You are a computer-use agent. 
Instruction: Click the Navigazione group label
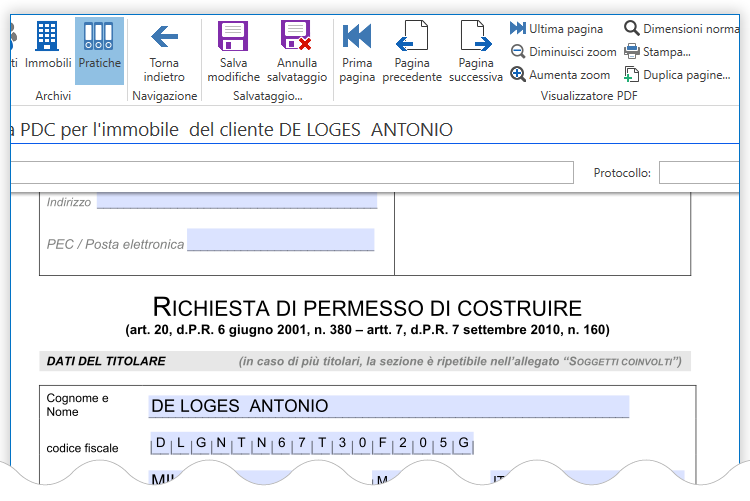[165, 96]
